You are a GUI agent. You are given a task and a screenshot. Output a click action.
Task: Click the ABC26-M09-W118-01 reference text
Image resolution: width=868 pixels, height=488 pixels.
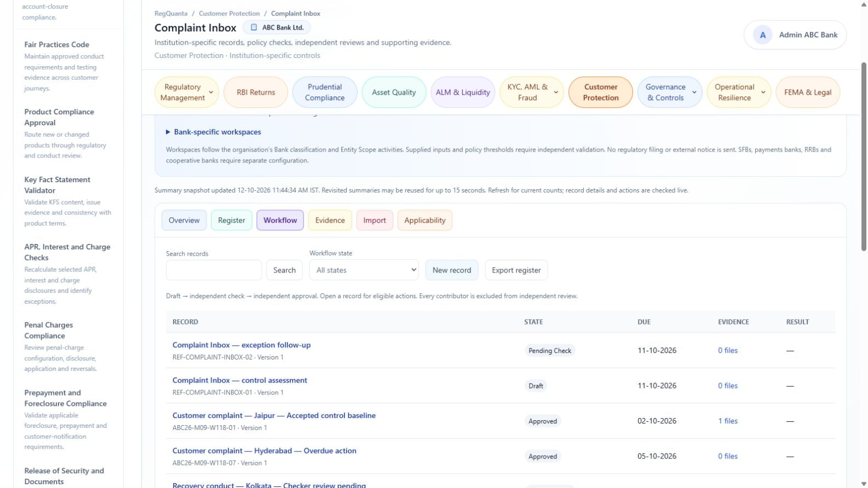[x=204, y=428]
